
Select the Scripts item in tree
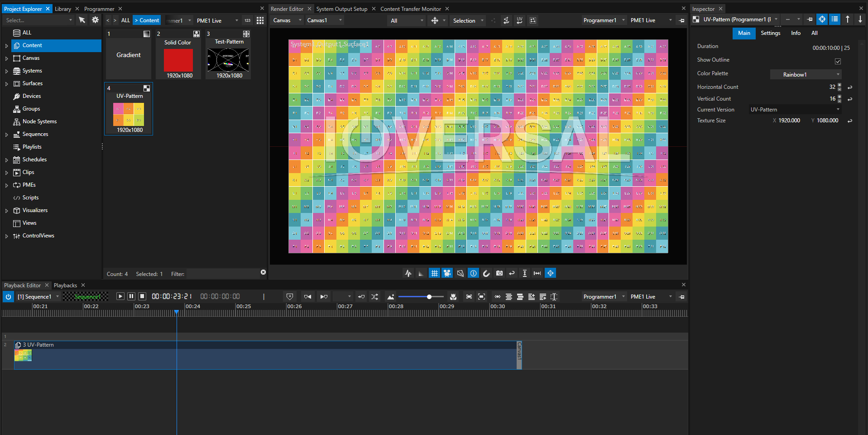tap(30, 198)
